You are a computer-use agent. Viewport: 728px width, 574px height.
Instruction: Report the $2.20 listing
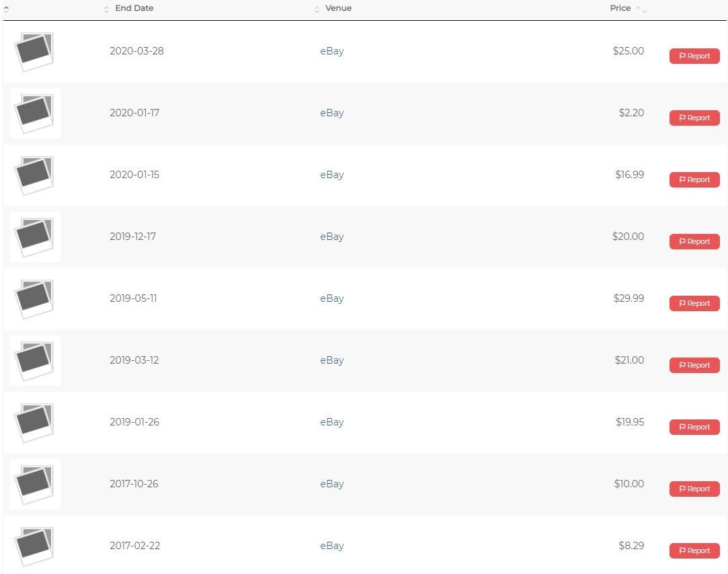click(694, 118)
